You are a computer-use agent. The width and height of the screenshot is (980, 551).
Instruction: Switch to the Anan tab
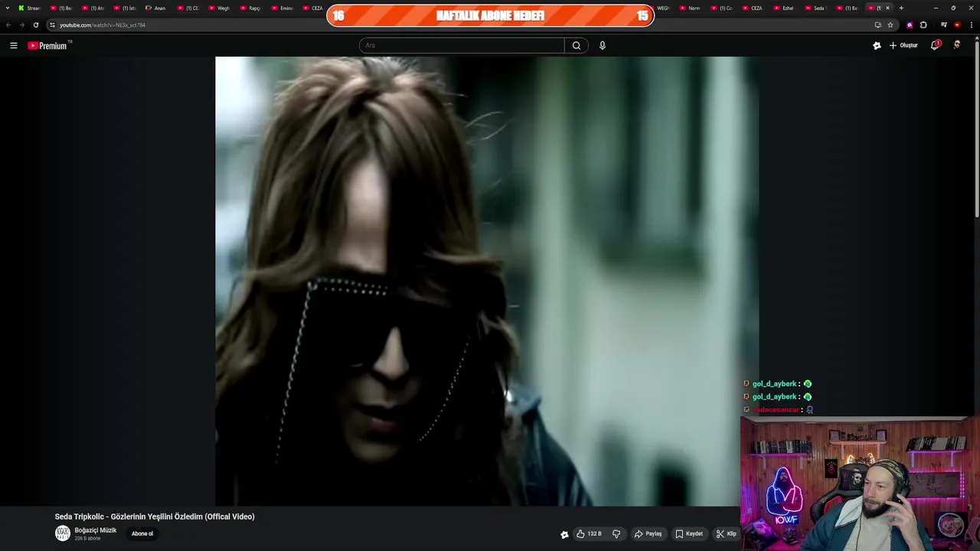pos(155,8)
